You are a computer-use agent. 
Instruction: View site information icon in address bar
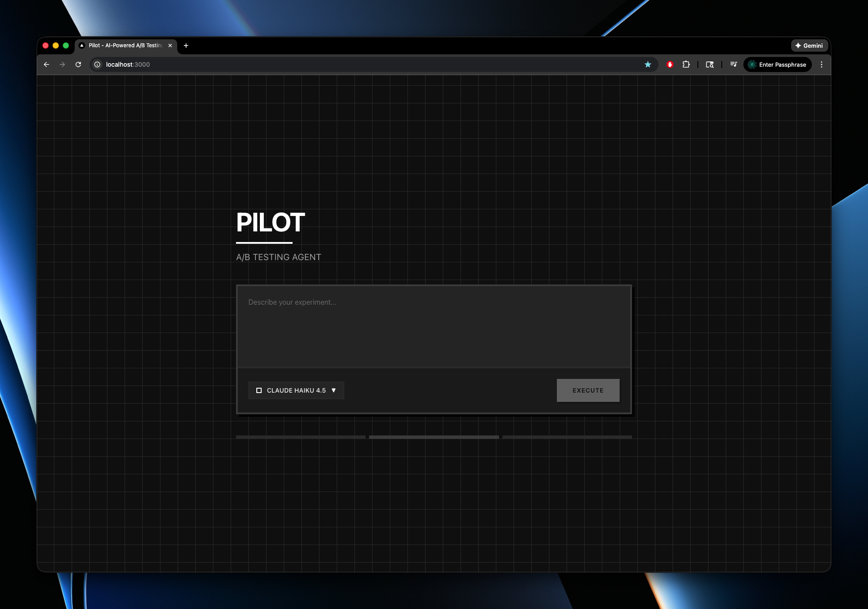click(97, 64)
